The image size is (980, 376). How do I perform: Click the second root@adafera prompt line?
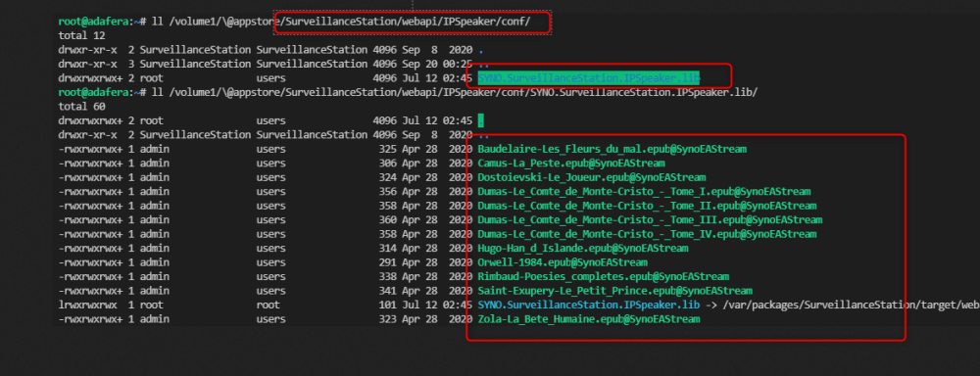[408, 92]
